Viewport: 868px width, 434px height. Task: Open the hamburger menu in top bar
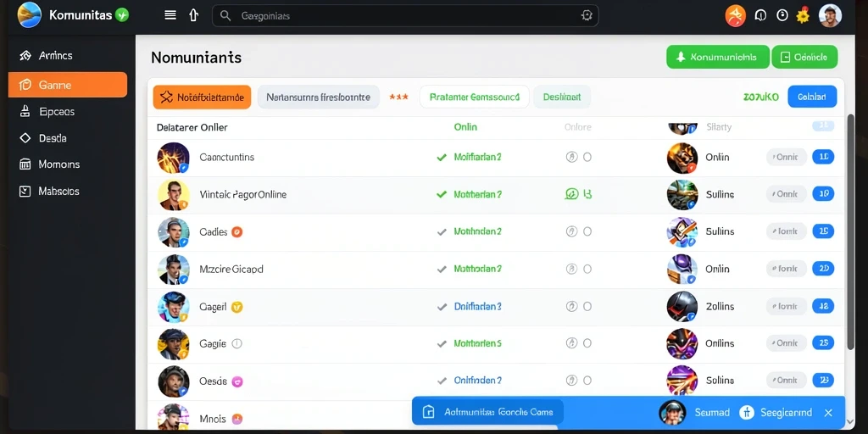[170, 15]
